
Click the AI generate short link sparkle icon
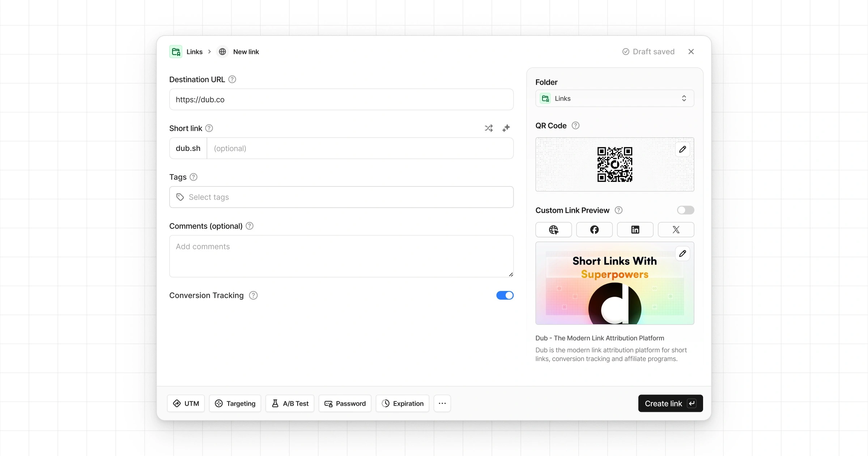tap(506, 128)
